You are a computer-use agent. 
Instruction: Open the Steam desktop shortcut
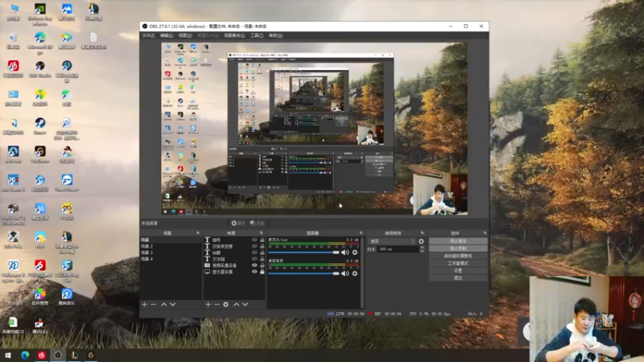point(39,126)
